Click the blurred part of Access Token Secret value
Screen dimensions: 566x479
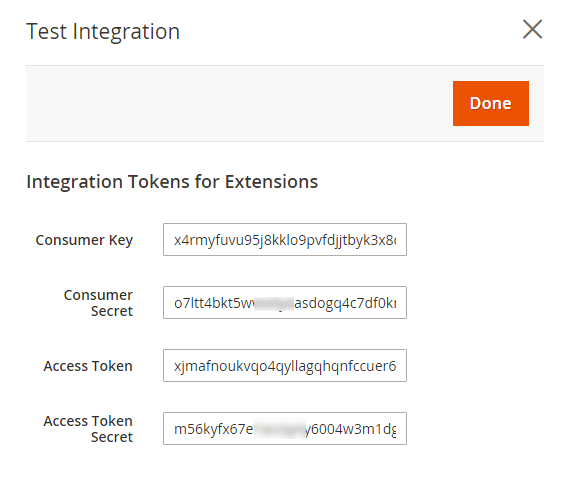click(x=280, y=428)
